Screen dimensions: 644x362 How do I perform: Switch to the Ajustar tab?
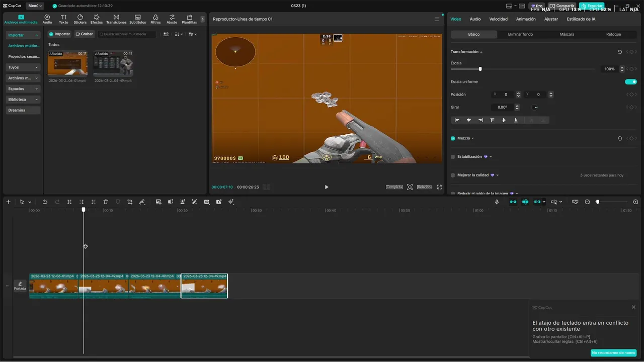pos(551,19)
